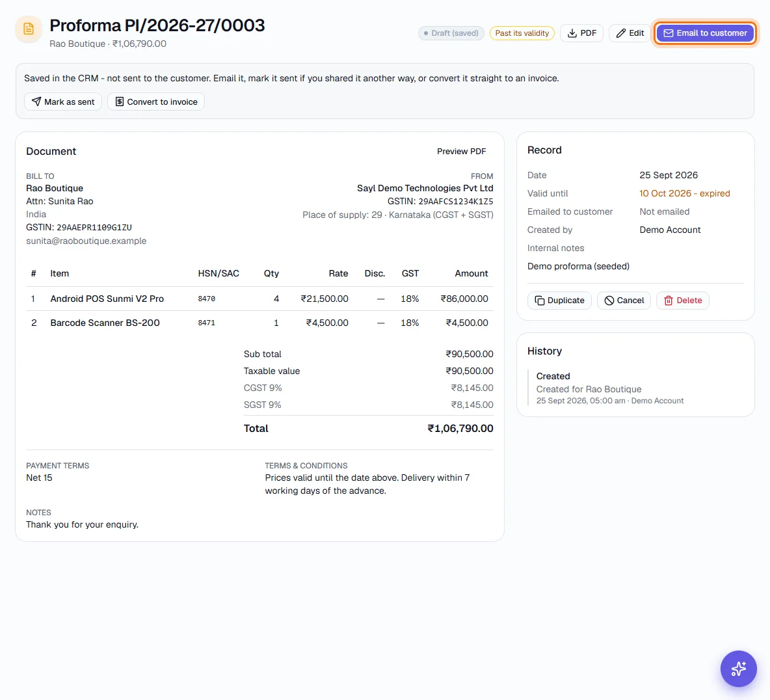This screenshot has width=770, height=700.
Task: Click the Not emailed status value
Action: [664, 211]
